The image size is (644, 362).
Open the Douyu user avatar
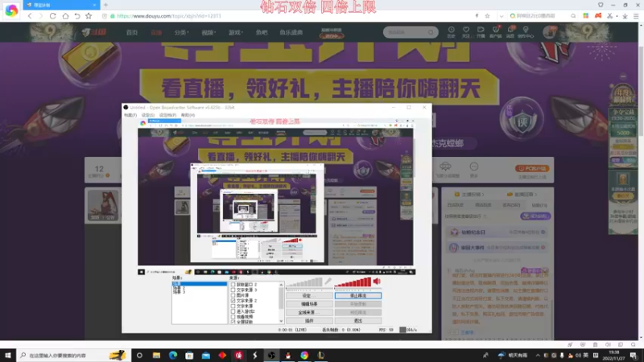(550, 31)
